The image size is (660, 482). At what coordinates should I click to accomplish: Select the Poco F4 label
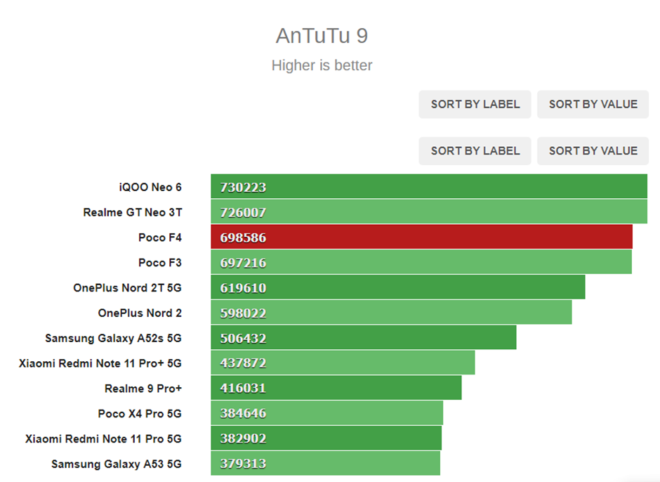pos(160,237)
